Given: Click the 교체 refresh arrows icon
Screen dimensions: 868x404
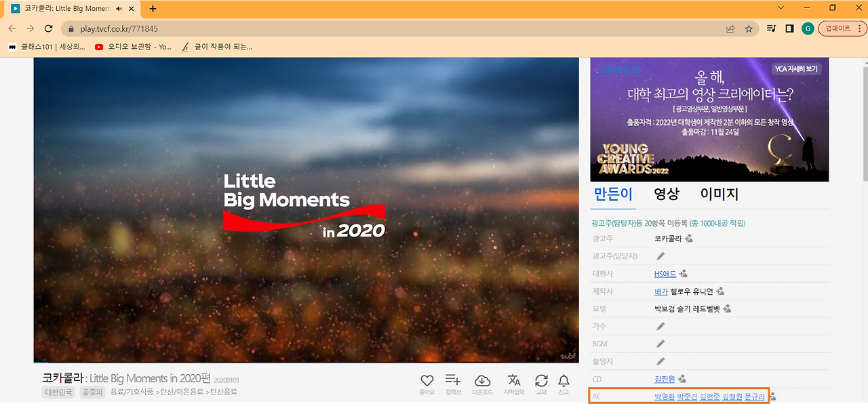Looking at the screenshot, I should [x=541, y=380].
